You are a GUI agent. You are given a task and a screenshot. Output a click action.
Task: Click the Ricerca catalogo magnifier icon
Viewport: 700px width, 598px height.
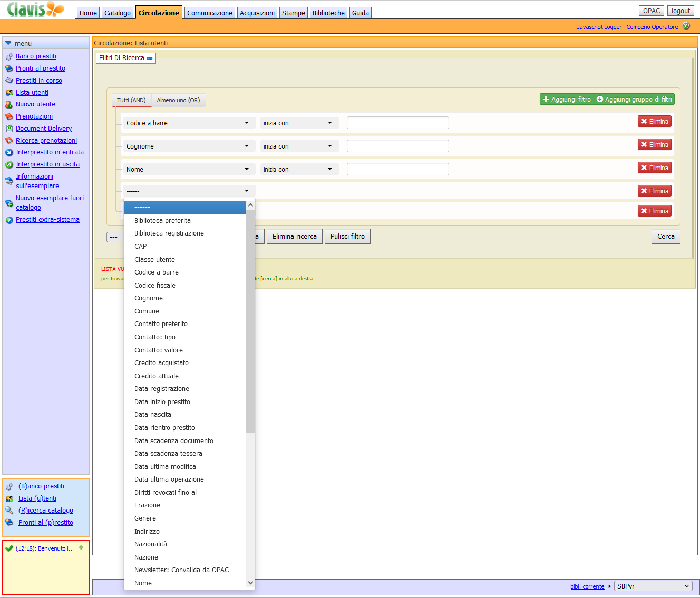click(x=9, y=511)
